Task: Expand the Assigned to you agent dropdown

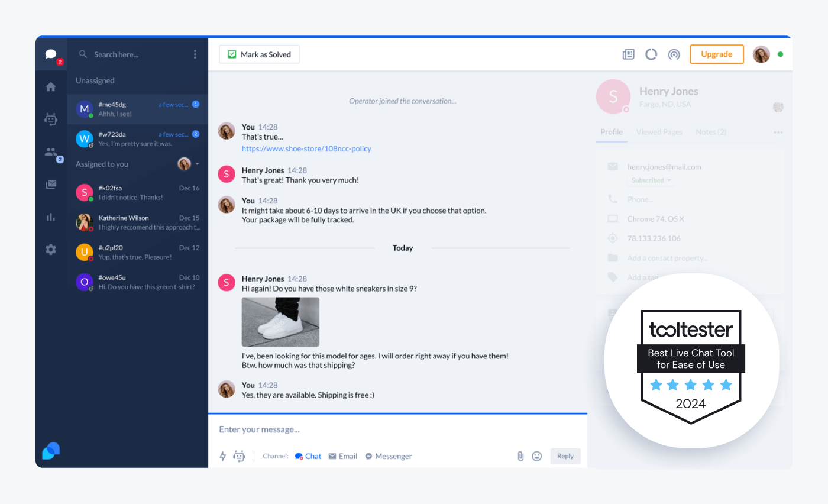Action: pyautogui.click(x=188, y=164)
